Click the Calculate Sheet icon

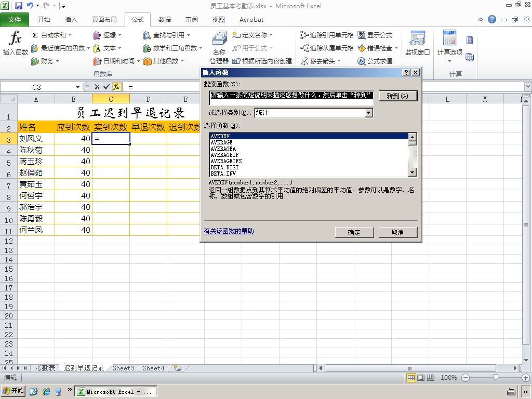tap(470, 57)
